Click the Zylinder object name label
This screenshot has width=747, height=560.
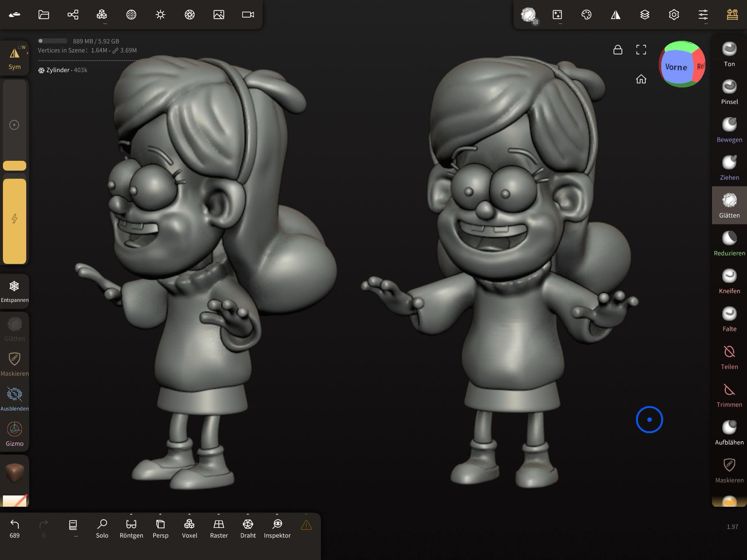click(x=58, y=70)
